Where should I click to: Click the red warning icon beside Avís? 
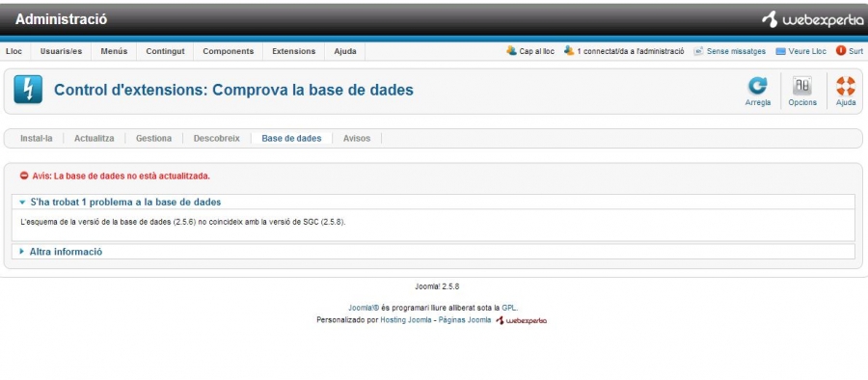pos(24,176)
